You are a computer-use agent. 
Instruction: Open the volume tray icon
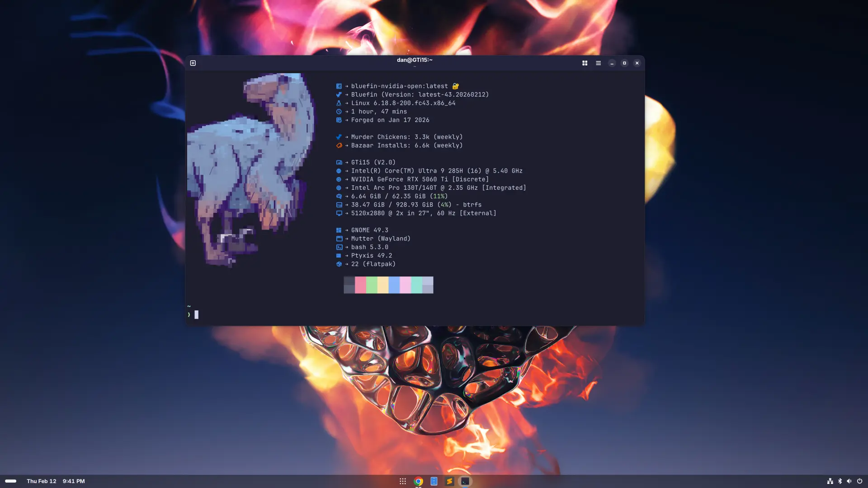[x=849, y=481]
